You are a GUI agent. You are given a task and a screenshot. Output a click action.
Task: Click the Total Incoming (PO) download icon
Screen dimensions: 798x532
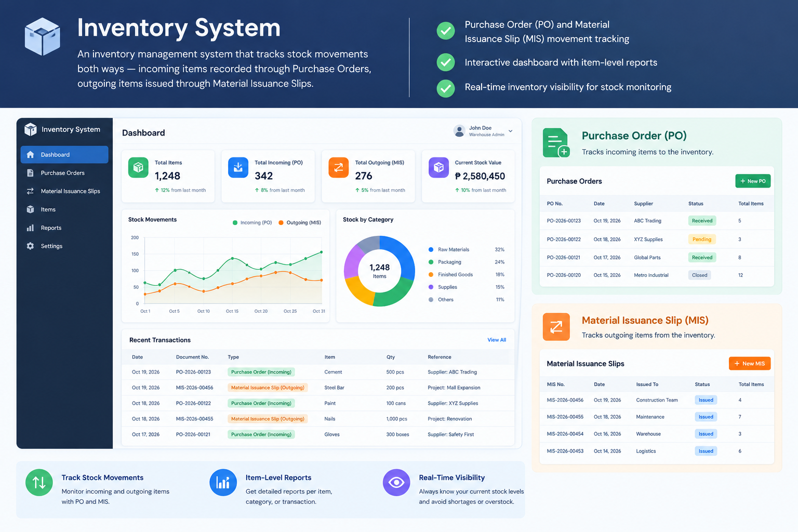pos(238,167)
